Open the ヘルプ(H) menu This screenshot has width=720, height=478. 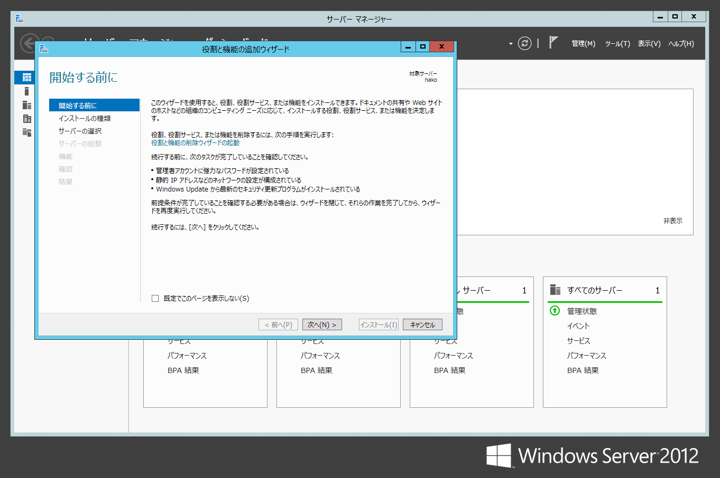pos(681,44)
